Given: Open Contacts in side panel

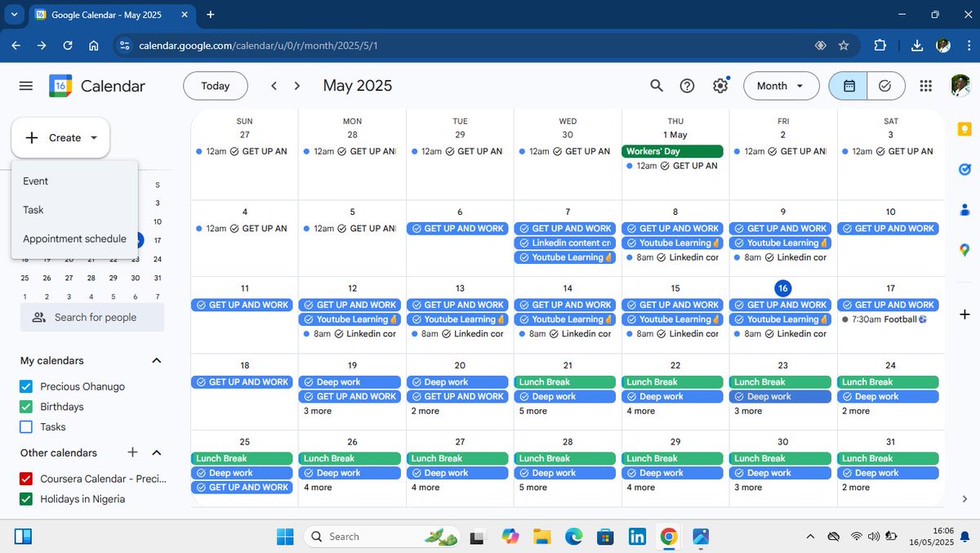Looking at the screenshot, I should [x=964, y=209].
